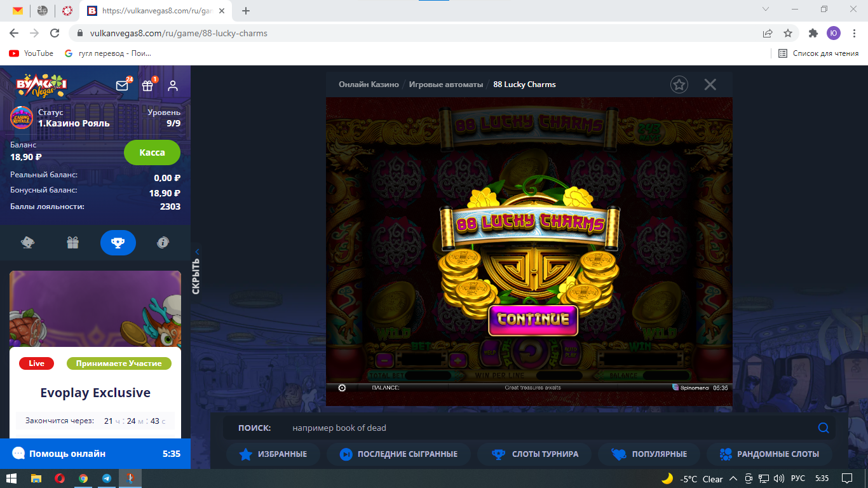
Task: Open РАНДОМНЫЕ СЛОТЫ random slots
Action: pos(770,454)
